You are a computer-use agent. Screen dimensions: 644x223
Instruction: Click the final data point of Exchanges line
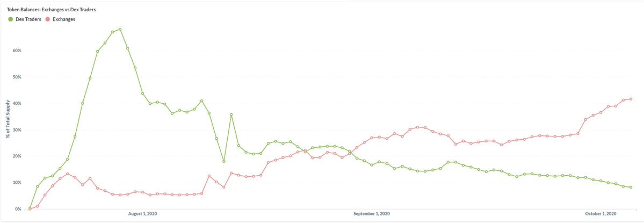point(631,99)
